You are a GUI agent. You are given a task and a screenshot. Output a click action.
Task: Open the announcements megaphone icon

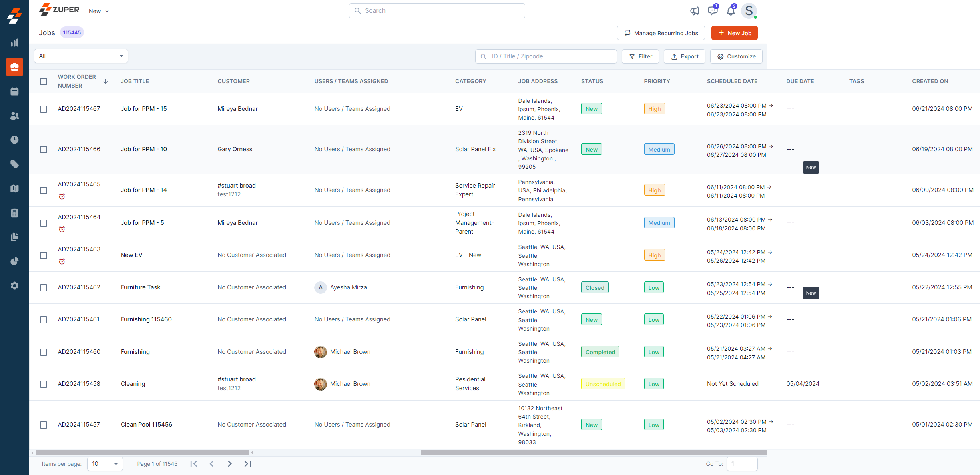[695, 11]
